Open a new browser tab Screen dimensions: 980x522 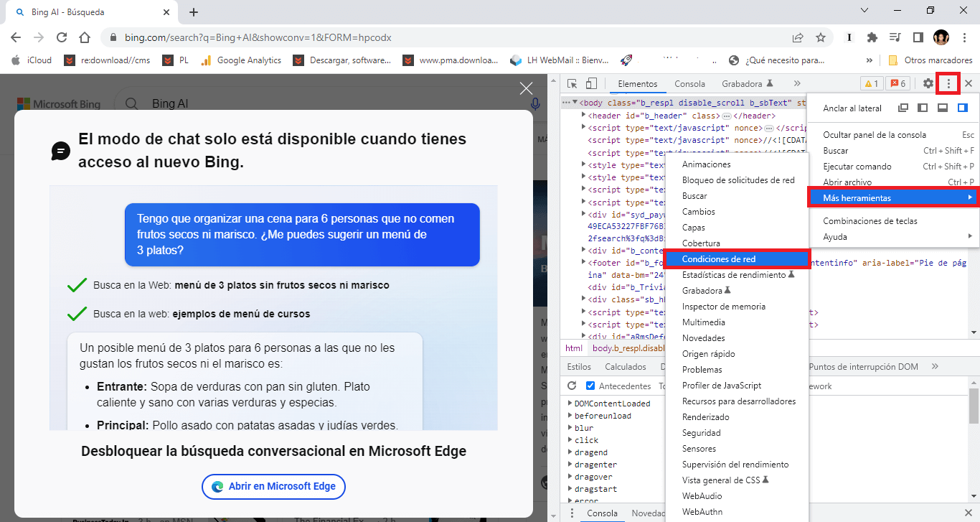pos(194,12)
